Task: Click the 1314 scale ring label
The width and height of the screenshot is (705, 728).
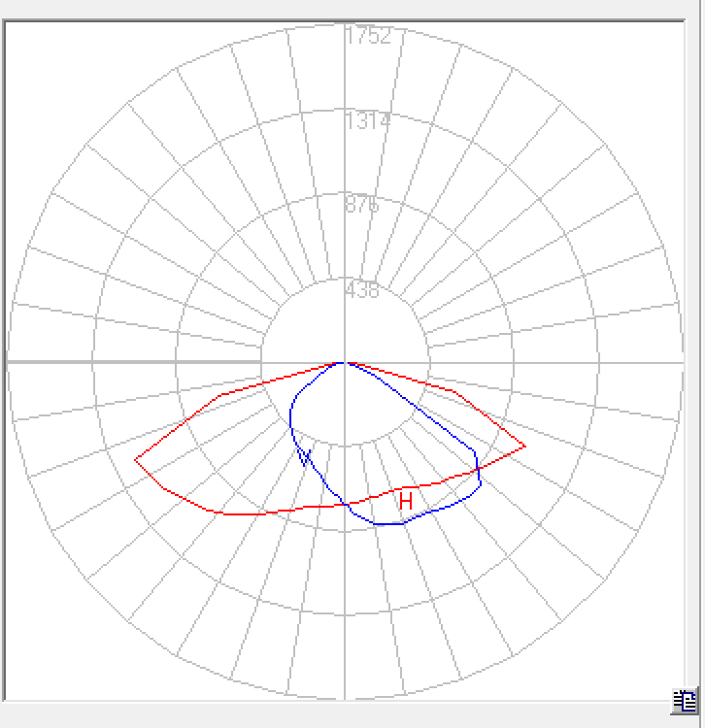Action: pos(369,121)
